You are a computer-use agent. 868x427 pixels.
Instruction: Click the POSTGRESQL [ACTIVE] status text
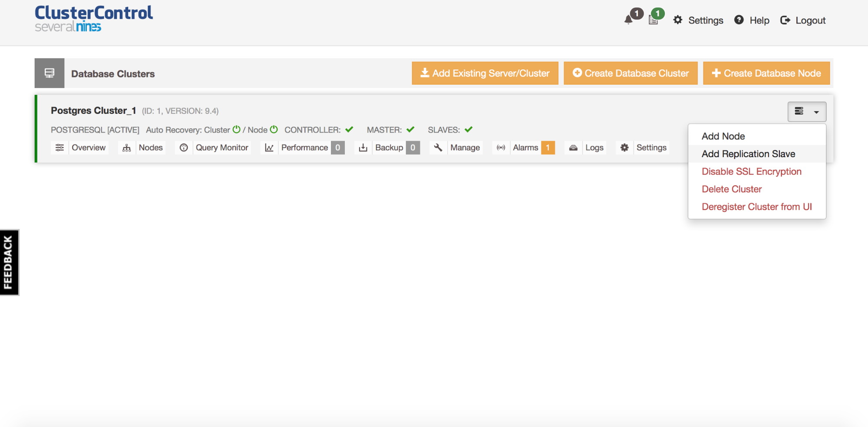95,130
